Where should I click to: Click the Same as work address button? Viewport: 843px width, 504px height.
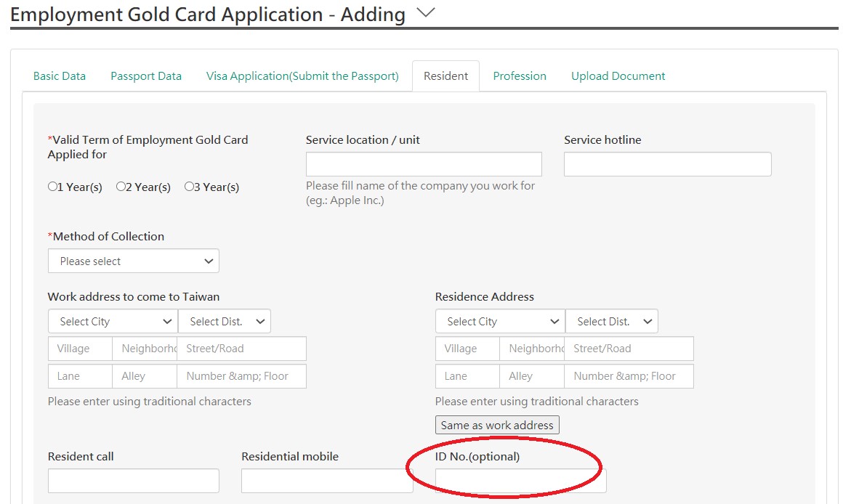point(497,425)
